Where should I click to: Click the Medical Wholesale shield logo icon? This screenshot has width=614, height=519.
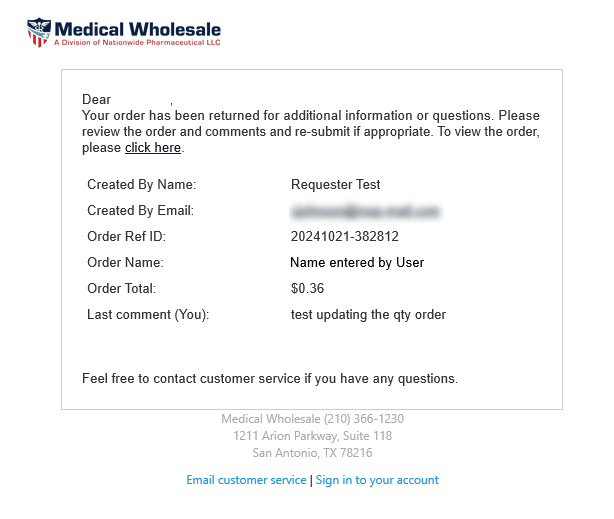click(x=38, y=32)
